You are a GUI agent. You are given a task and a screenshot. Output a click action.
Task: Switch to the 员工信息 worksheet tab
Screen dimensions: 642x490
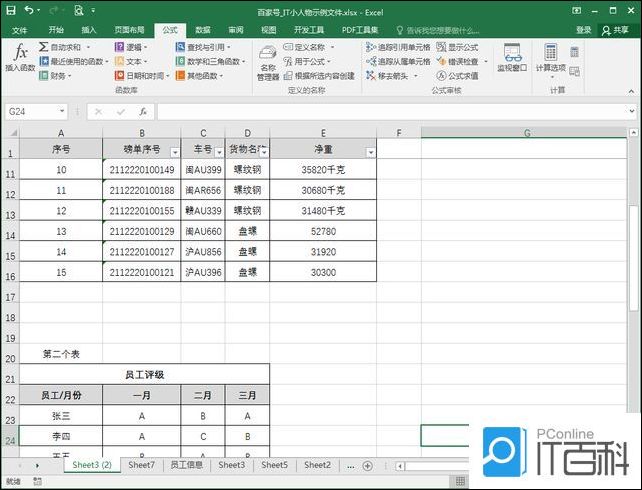click(186, 465)
